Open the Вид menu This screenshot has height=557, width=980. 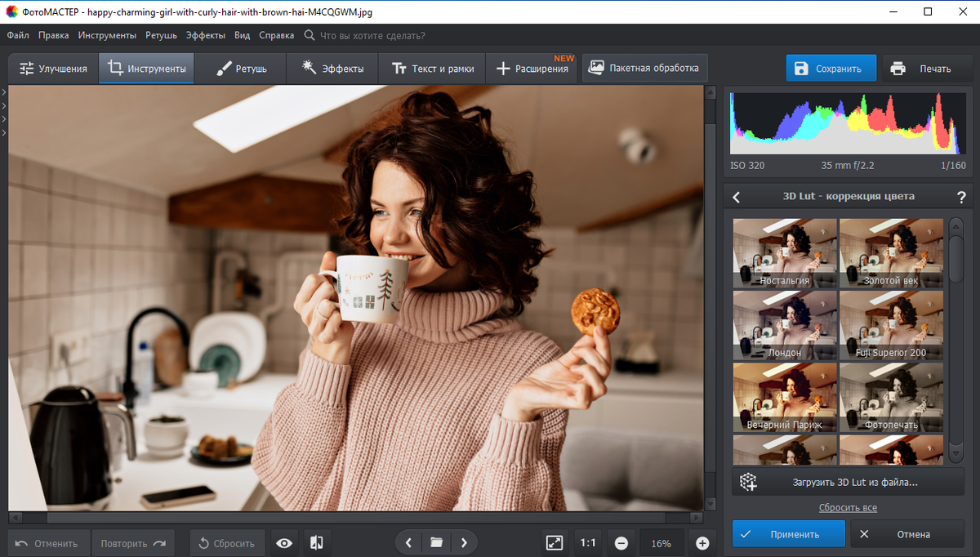coord(242,35)
